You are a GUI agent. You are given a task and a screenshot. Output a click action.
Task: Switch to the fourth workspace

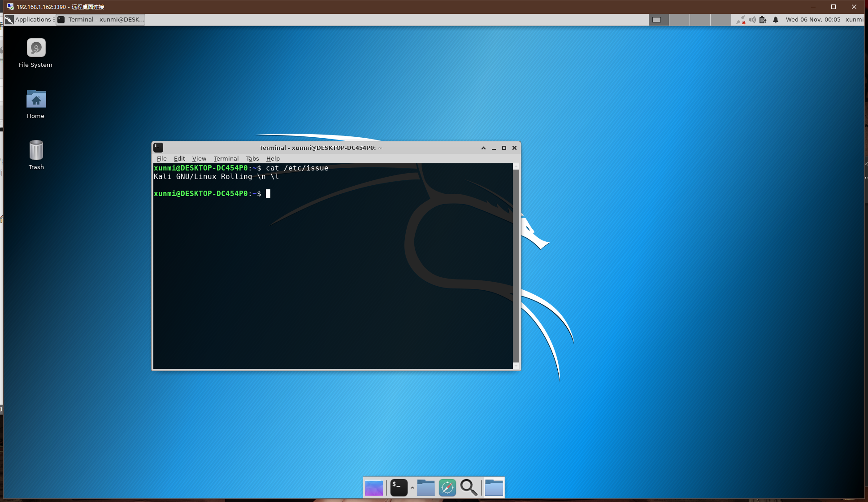pyautogui.click(x=720, y=20)
